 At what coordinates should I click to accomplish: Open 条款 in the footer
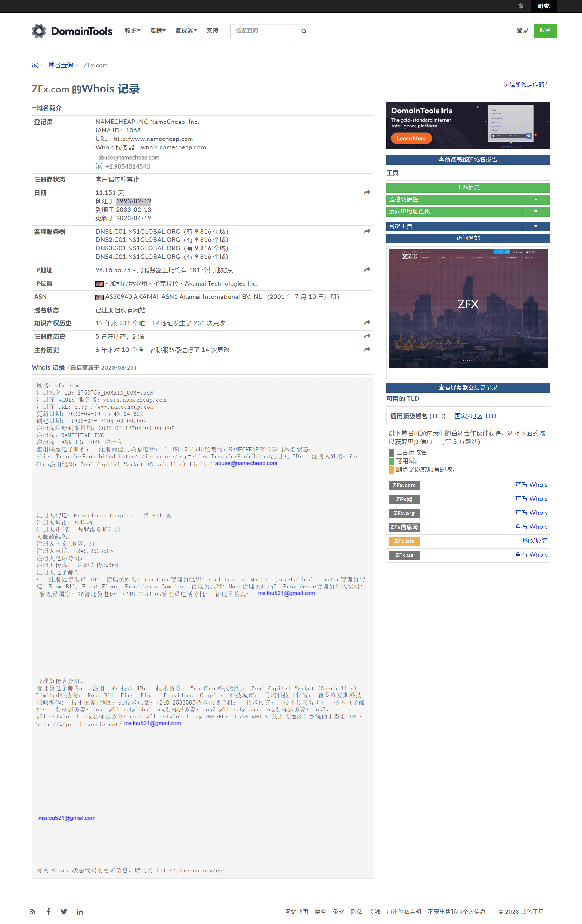coord(338,912)
